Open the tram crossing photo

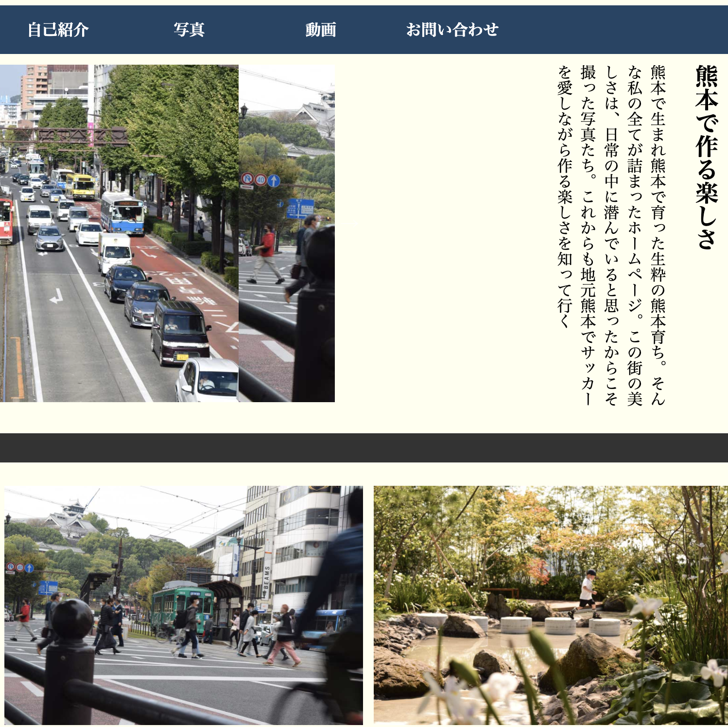(x=183, y=605)
